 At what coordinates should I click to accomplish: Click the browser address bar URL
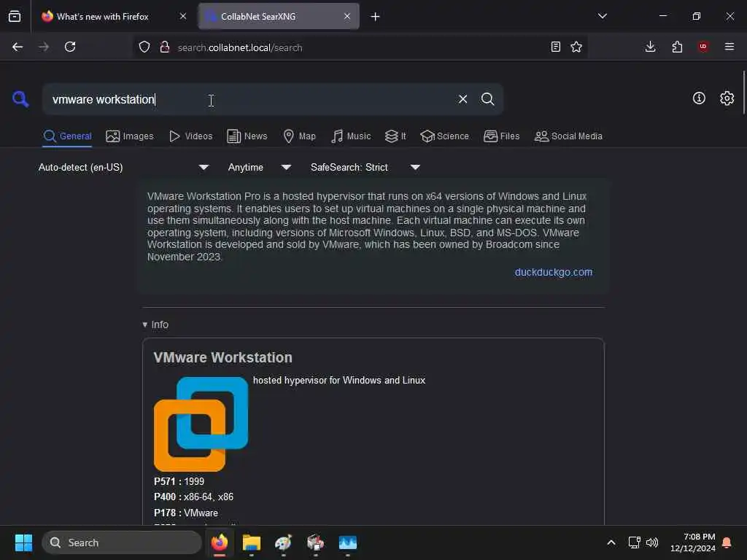[239, 47]
